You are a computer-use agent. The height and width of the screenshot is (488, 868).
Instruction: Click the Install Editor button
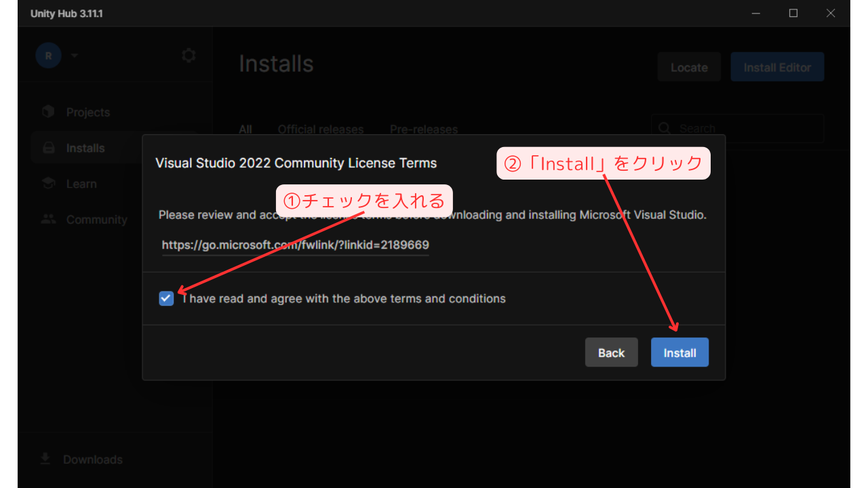click(x=777, y=66)
